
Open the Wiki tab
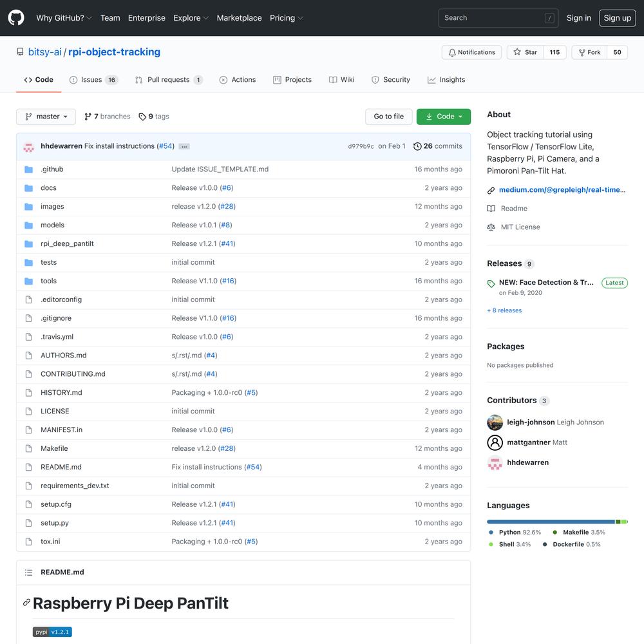tap(341, 80)
